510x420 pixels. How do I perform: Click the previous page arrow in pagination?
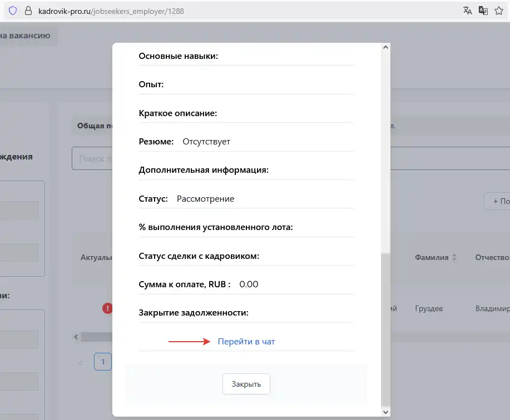pos(81,363)
